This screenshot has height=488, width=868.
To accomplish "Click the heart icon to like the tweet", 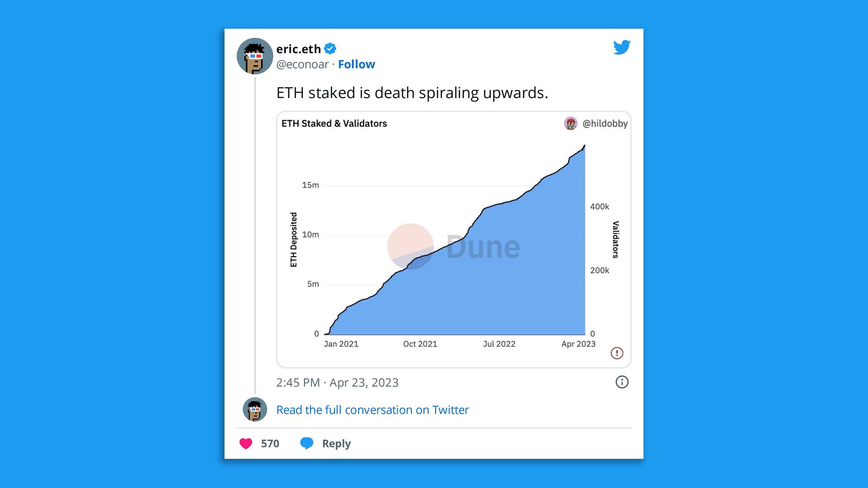I will [246, 443].
